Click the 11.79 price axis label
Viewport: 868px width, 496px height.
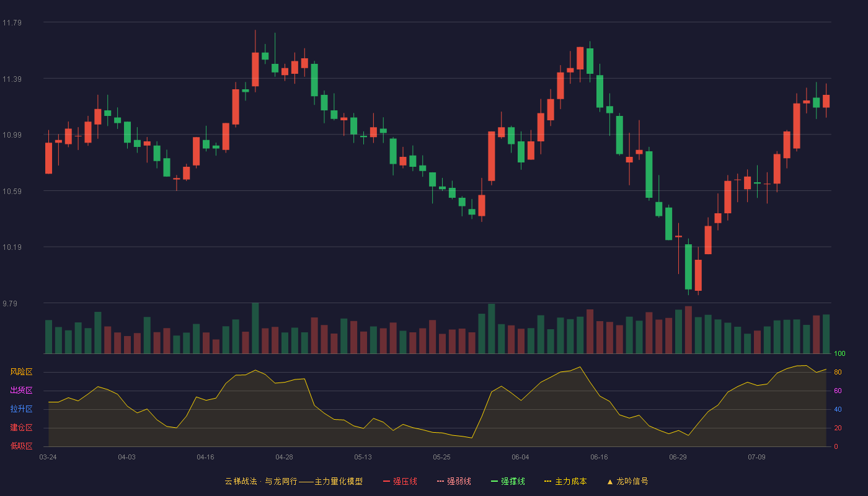pyautogui.click(x=12, y=23)
